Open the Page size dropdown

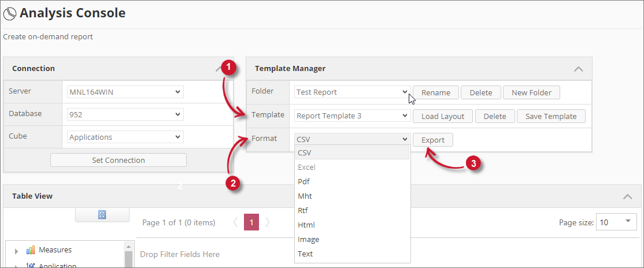point(616,222)
